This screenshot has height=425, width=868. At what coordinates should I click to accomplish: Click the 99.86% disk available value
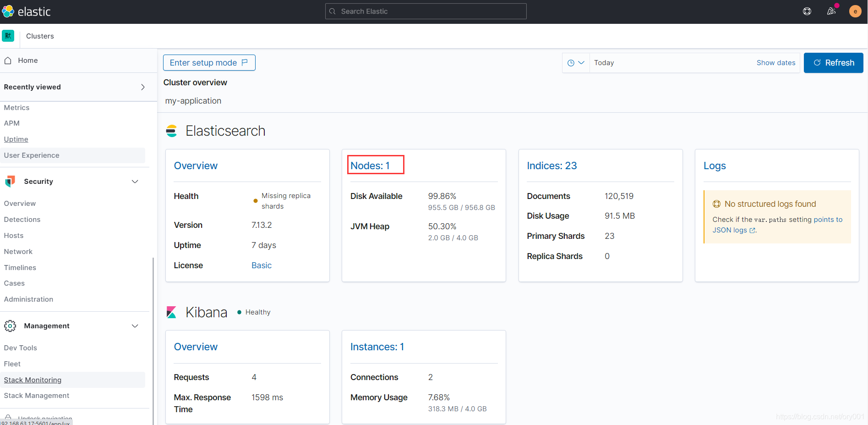point(442,196)
